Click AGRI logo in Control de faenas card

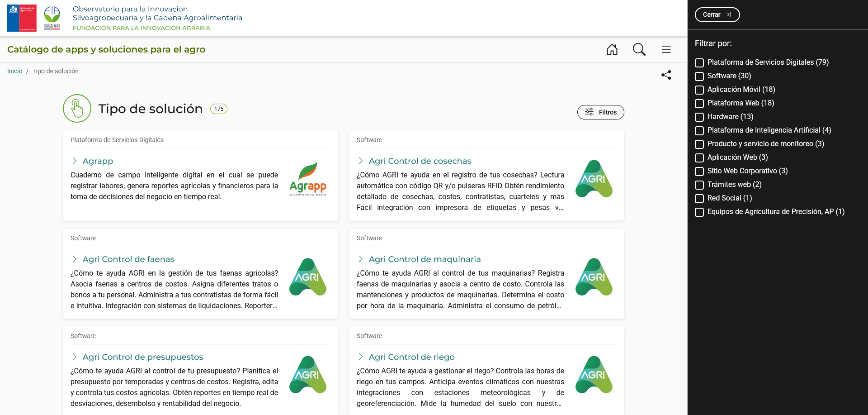(308, 277)
